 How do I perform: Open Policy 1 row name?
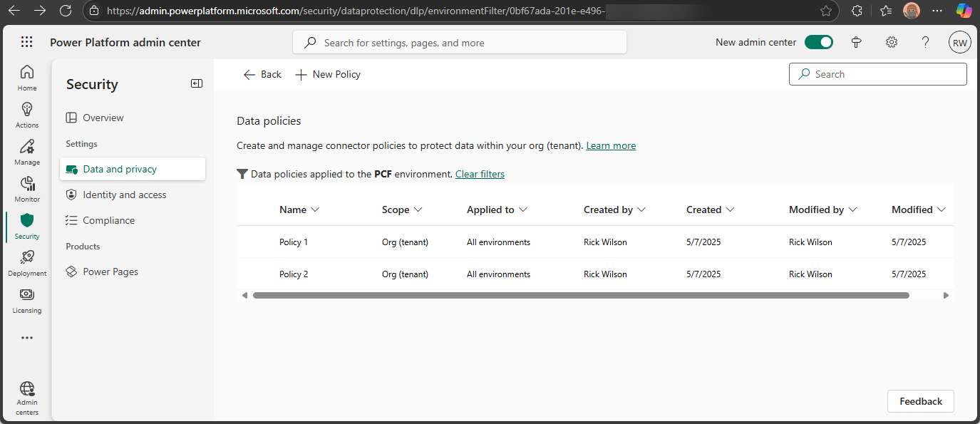coord(294,242)
